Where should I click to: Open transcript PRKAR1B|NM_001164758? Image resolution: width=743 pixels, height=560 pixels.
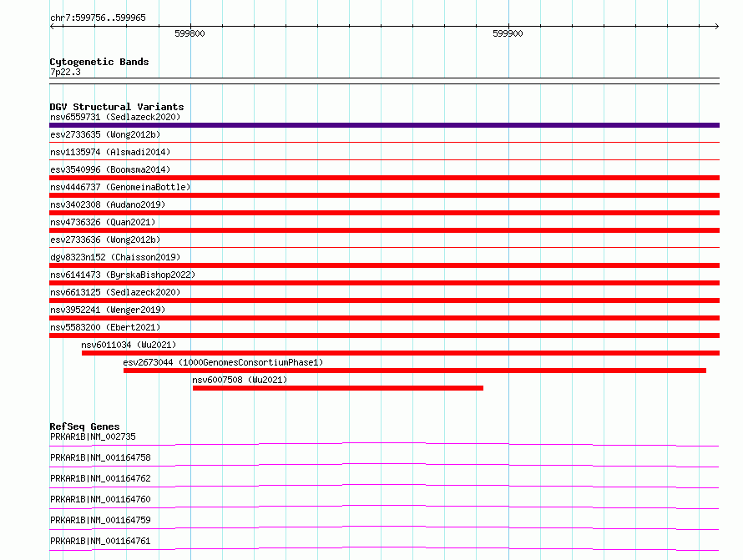[x=100, y=457]
